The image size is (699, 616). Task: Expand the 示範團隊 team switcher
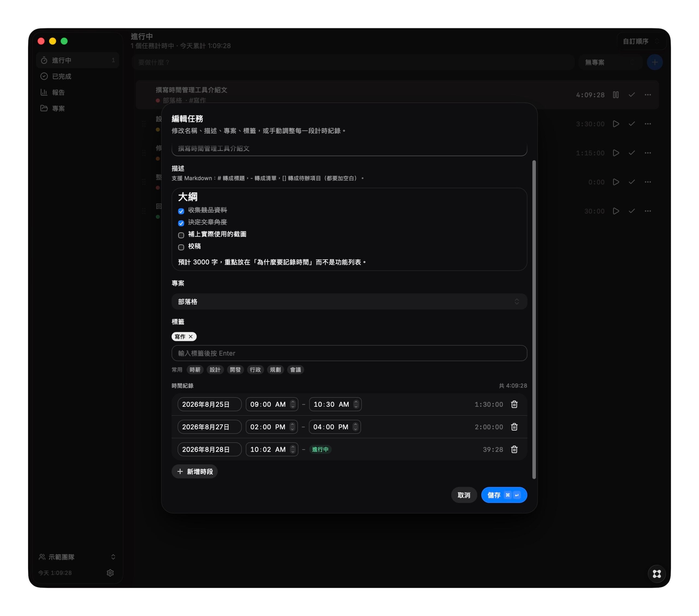click(x=77, y=557)
